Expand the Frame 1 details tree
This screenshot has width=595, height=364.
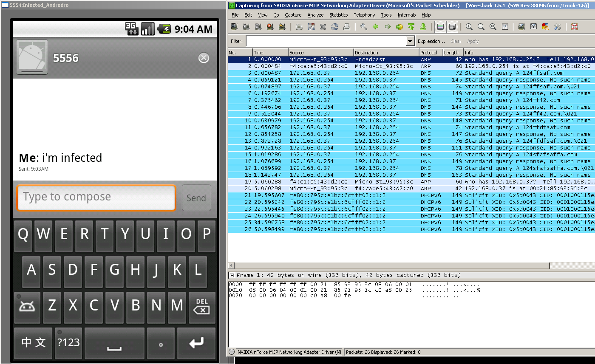point(232,275)
